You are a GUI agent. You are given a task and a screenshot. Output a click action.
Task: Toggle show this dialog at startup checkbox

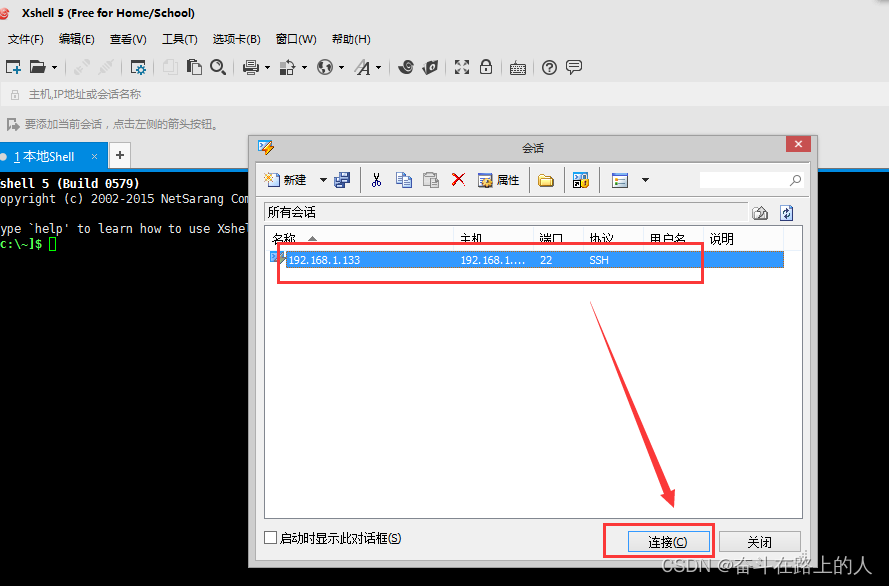tap(270, 537)
